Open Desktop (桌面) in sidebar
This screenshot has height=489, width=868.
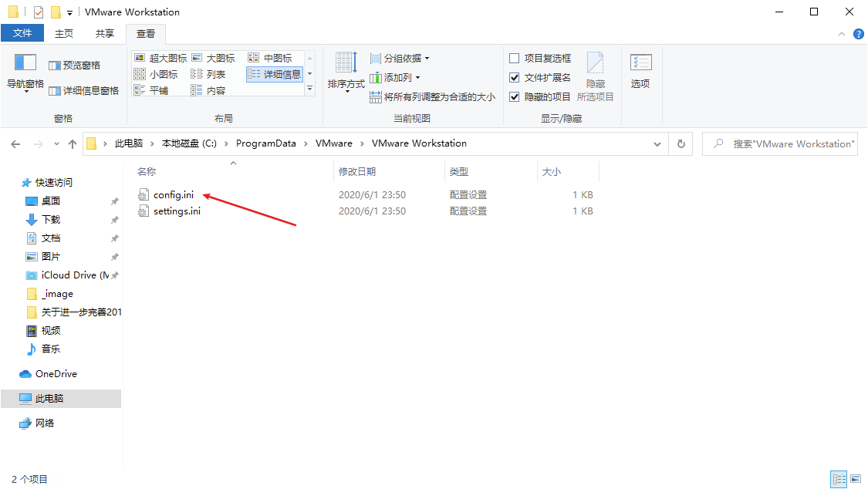point(50,201)
